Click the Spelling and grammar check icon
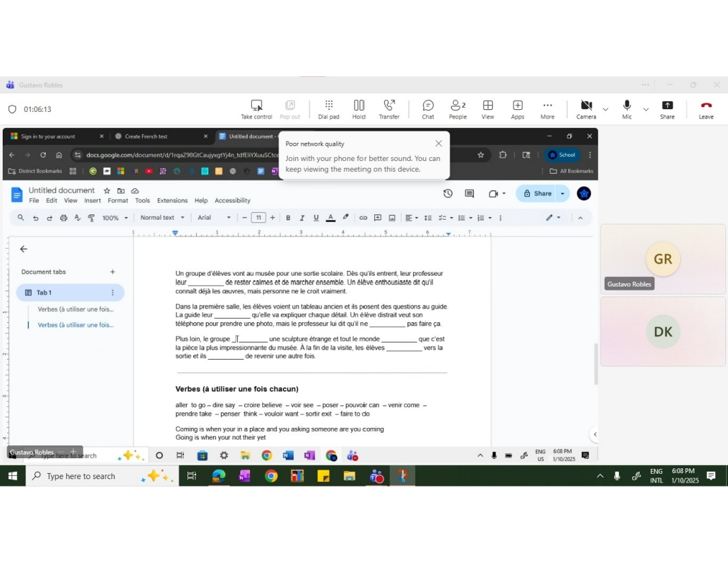Image resolution: width=728 pixels, height=562 pixels. 78,218
